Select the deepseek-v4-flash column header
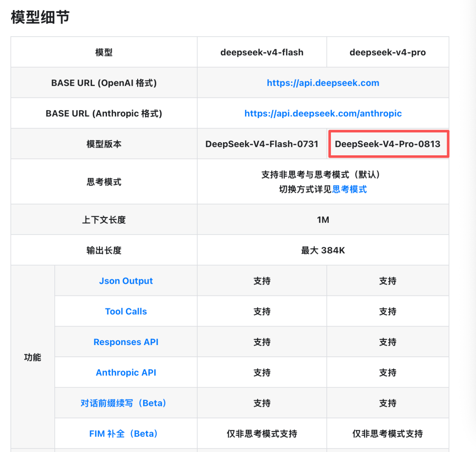 262,52
